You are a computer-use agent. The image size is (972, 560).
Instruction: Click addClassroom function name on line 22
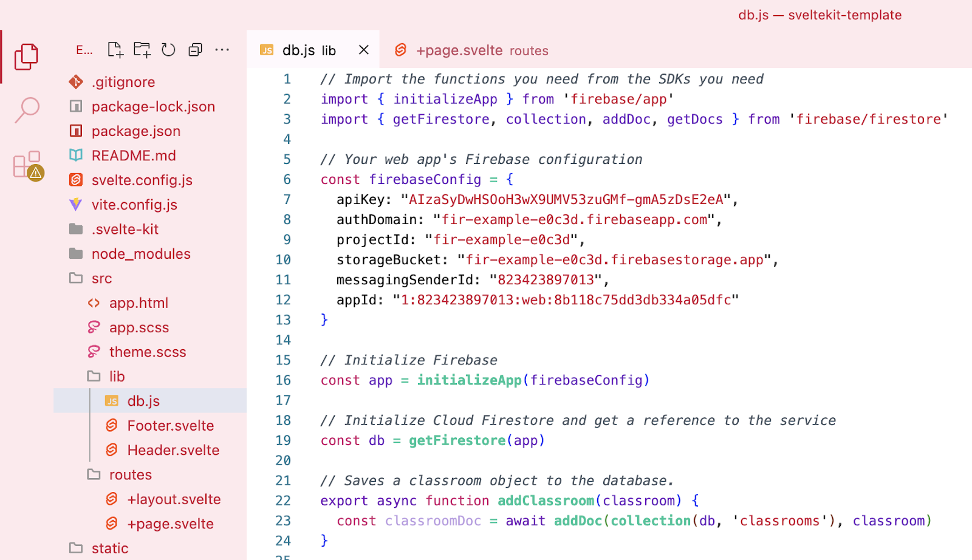pyautogui.click(x=546, y=501)
